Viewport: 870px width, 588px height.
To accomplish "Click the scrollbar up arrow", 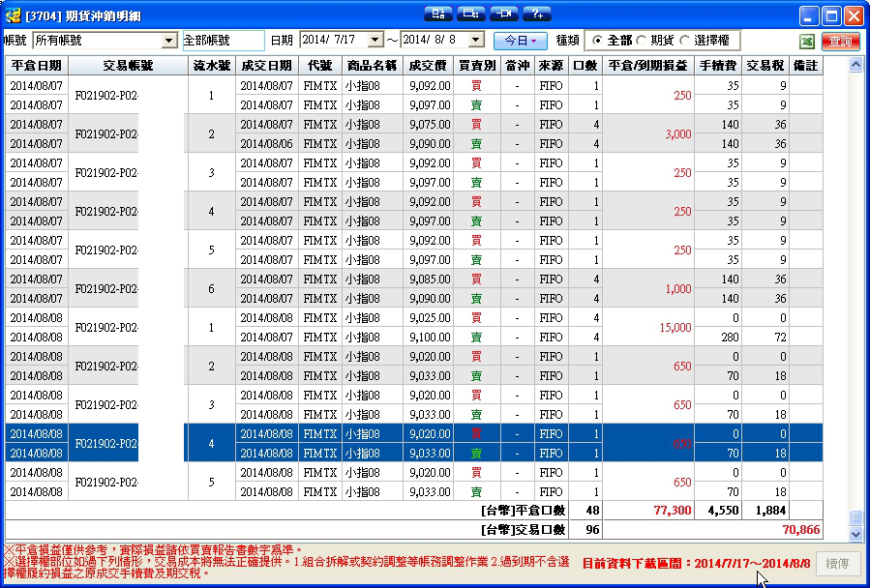I will pyautogui.click(x=855, y=65).
